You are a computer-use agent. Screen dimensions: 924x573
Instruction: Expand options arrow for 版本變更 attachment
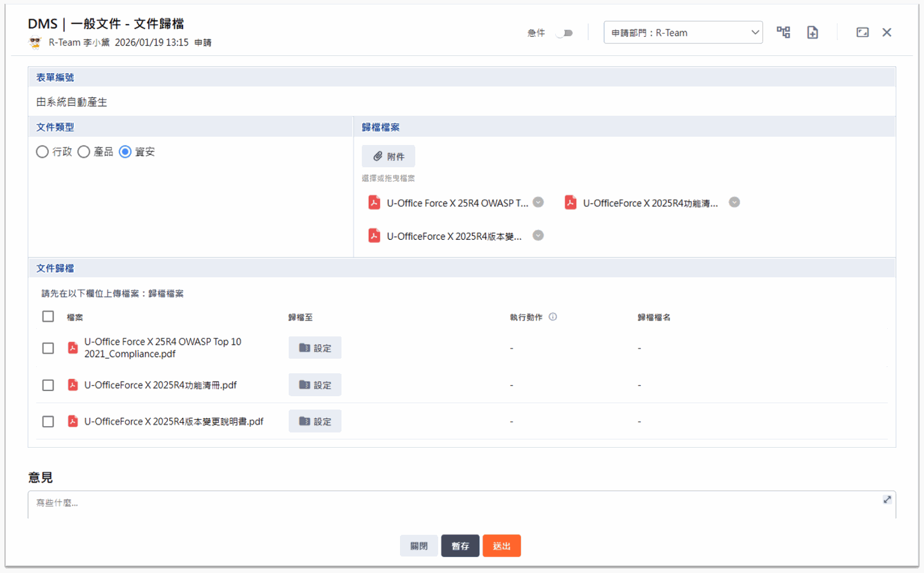[538, 235]
